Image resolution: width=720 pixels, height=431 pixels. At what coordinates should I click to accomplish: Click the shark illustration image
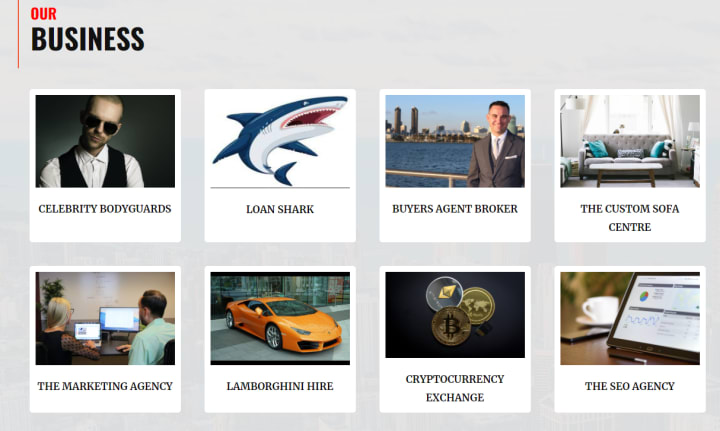point(280,141)
